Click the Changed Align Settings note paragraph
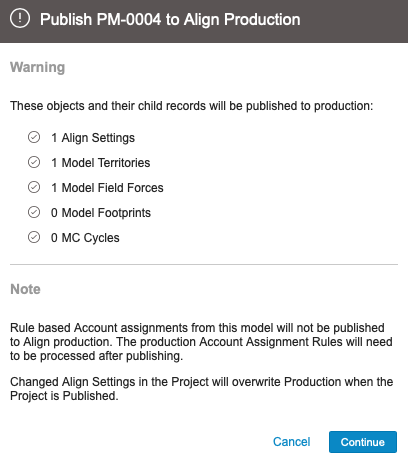Viewport: 408px width, 459px height. 201,389
